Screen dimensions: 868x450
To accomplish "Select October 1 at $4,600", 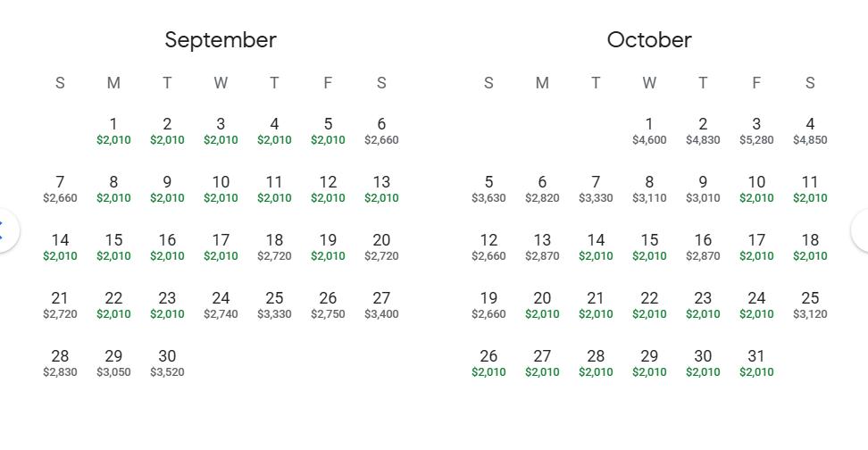I will click(649, 130).
